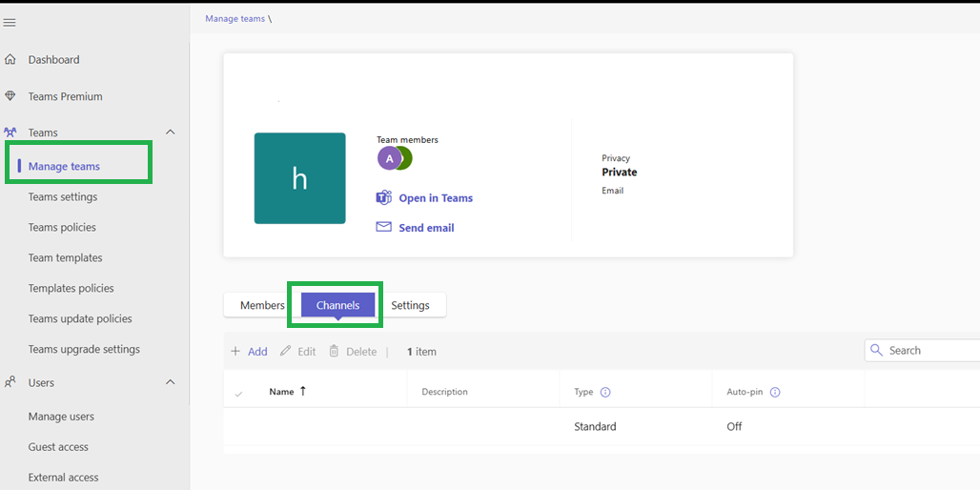Click the plus icon beside Add
980x490 pixels.
point(235,351)
